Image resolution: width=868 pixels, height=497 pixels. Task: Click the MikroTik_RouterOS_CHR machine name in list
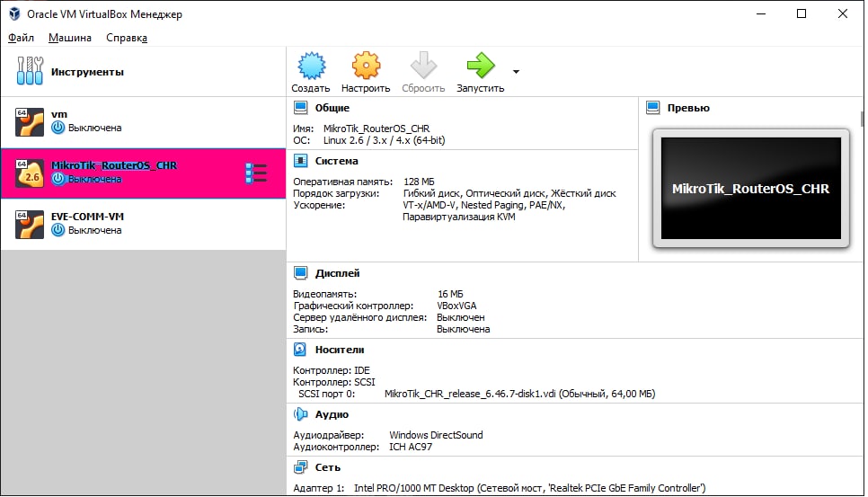(x=114, y=165)
